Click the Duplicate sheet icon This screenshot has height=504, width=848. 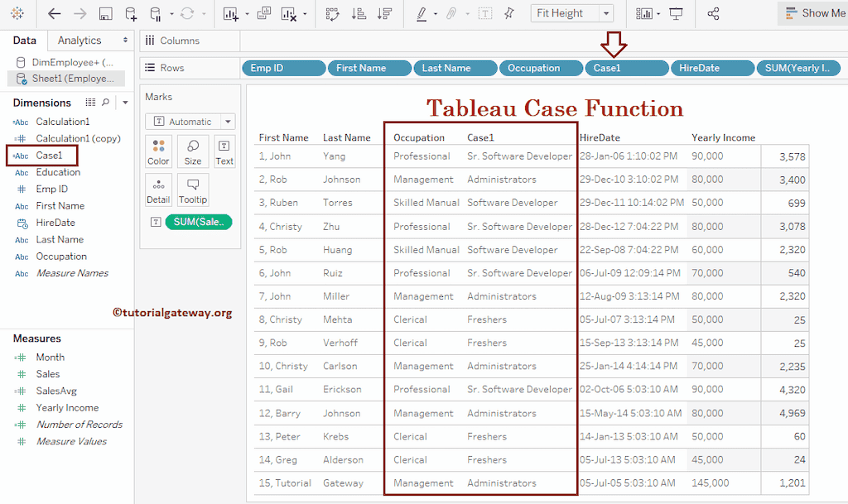(x=264, y=13)
